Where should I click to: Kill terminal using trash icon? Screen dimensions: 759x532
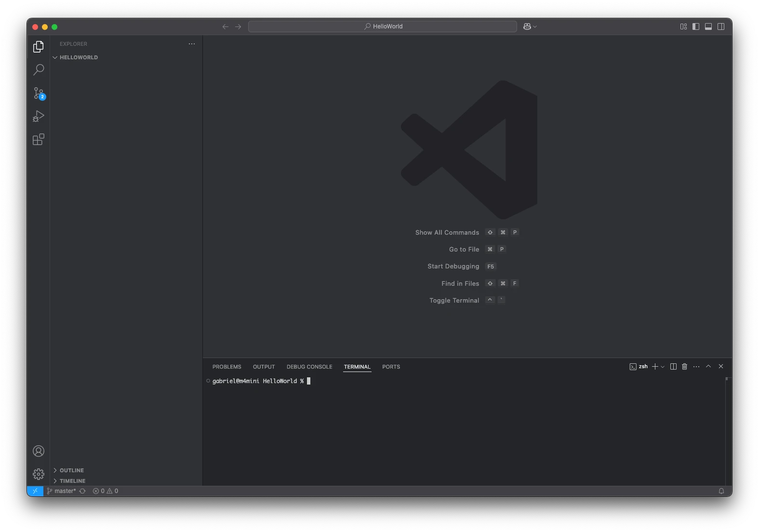click(684, 367)
